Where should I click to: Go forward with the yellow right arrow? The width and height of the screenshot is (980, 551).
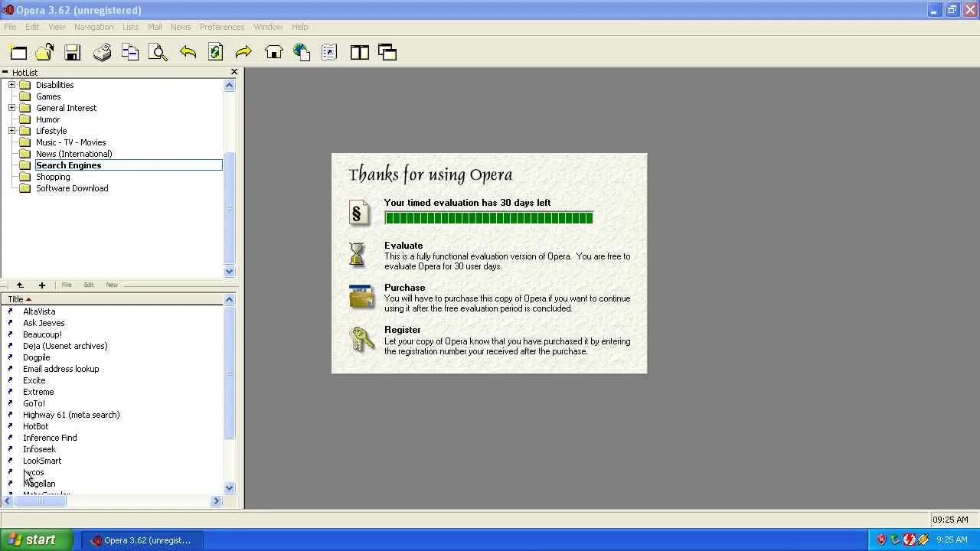click(243, 52)
